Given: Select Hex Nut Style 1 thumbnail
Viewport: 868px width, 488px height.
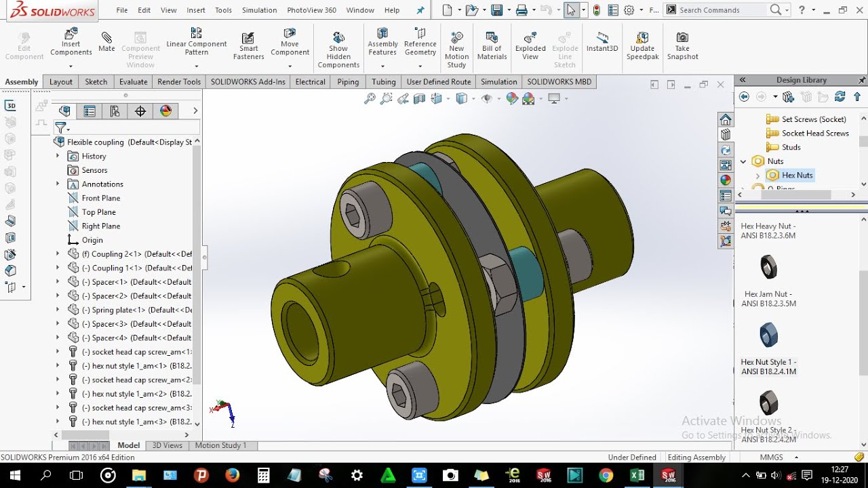Looking at the screenshot, I should click(x=768, y=335).
